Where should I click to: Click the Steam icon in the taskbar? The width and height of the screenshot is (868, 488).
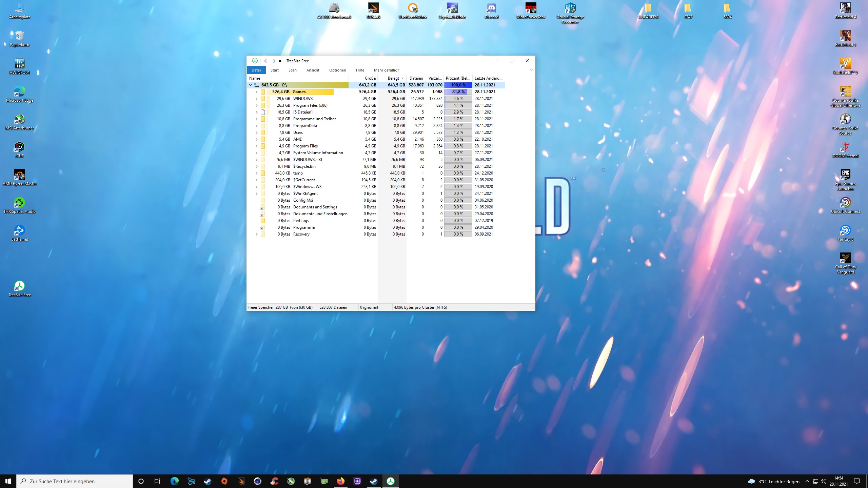click(208, 481)
